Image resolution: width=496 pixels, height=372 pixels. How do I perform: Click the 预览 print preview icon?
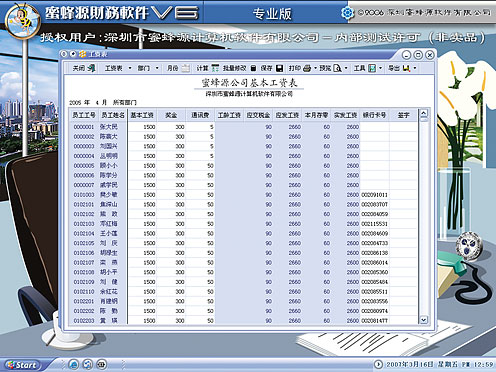[x=337, y=68]
